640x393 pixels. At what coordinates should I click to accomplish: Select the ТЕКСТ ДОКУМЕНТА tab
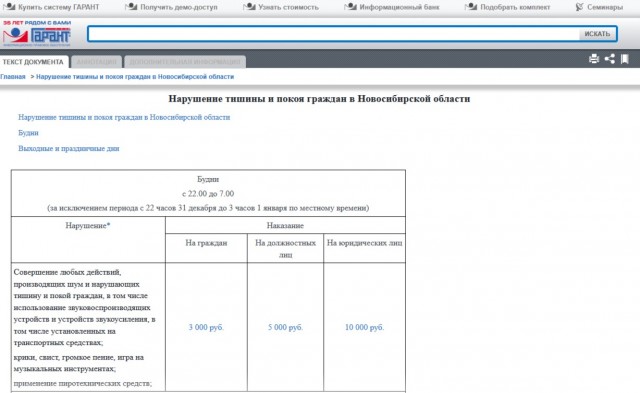tap(34, 62)
